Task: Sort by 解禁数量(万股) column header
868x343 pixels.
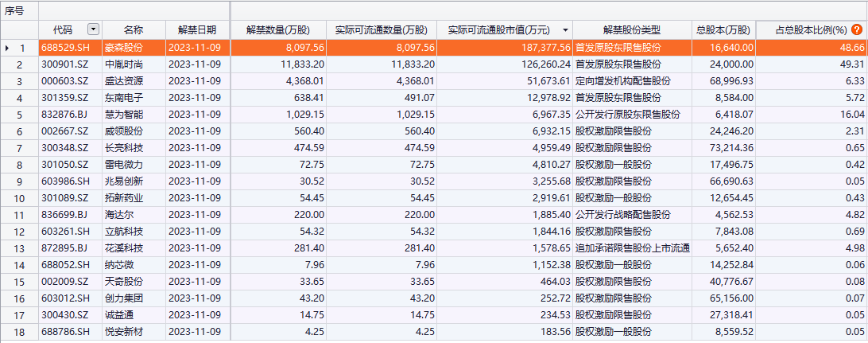Action: (277, 30)
